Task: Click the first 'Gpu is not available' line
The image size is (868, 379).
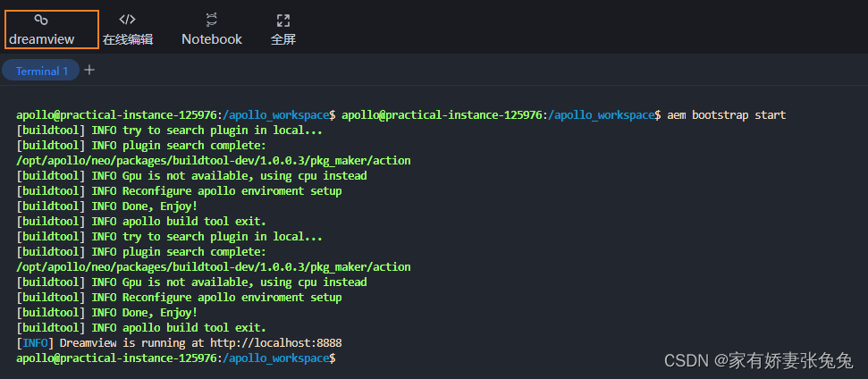Action: point(191,176)
